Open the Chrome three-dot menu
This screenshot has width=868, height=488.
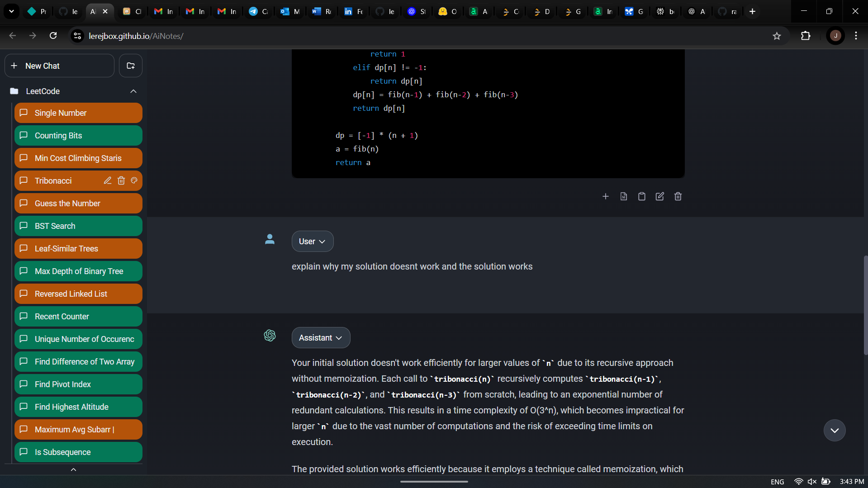coord(856,36)
